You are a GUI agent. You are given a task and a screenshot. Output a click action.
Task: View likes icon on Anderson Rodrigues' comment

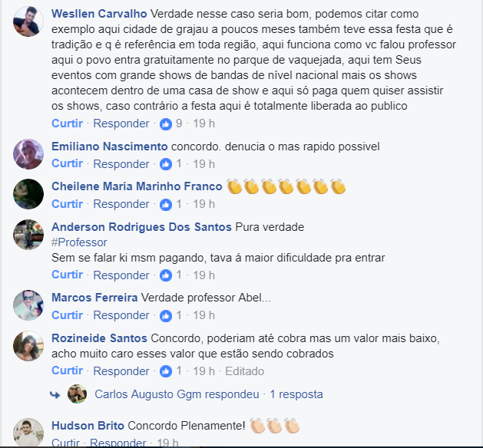point(166,275)
